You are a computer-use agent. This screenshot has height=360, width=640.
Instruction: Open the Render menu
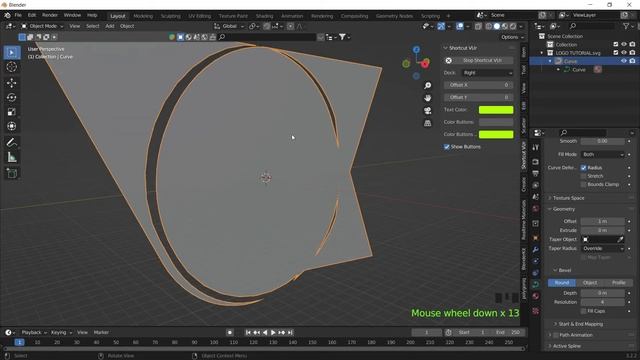click(x=50, y=15)
